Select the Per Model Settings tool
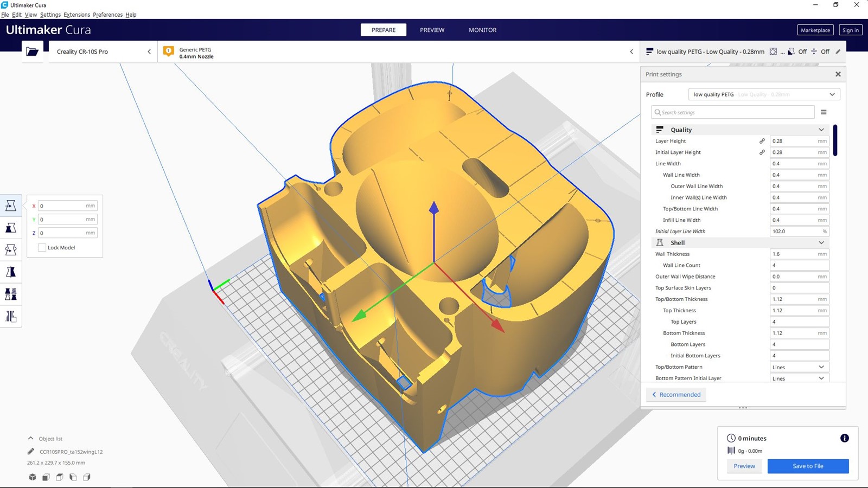The image size is (868, 488). pos(11,294)
